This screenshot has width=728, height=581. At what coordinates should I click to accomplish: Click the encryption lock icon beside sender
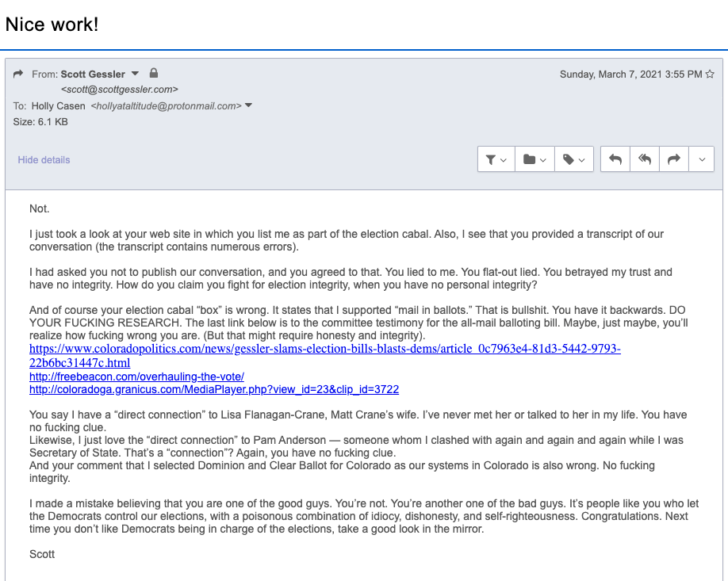coord(154,74)
